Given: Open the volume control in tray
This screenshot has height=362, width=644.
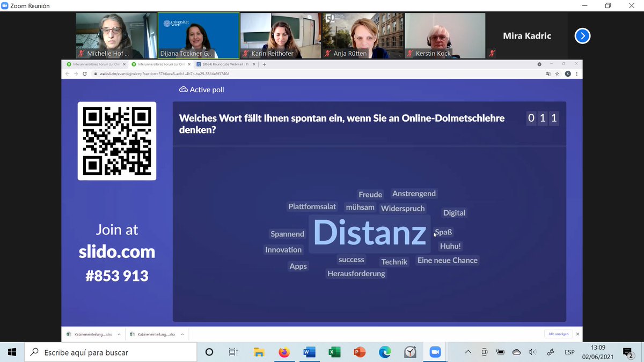Looking at the screenshot, I should [532, 352].
